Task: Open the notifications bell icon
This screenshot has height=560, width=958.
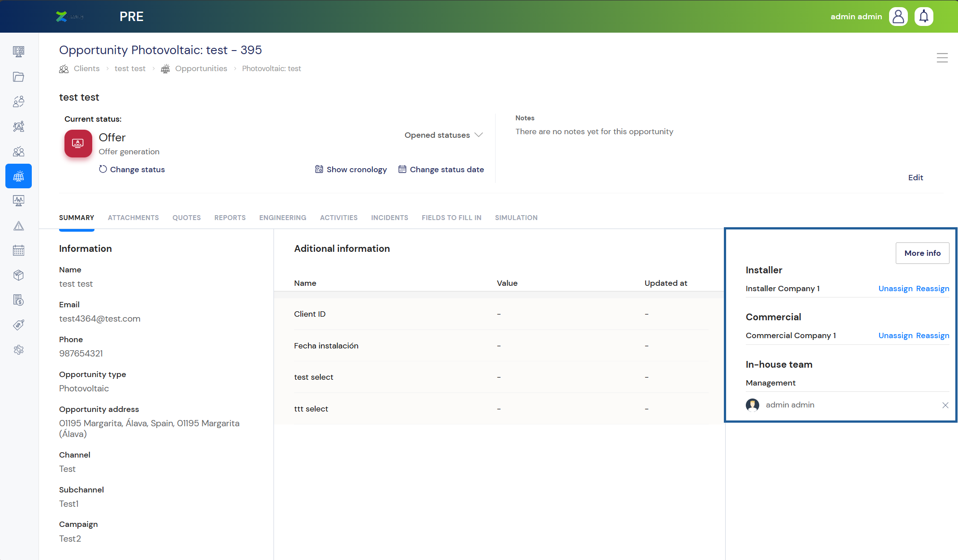Action: pyautogui.click(x=924, y=17)
